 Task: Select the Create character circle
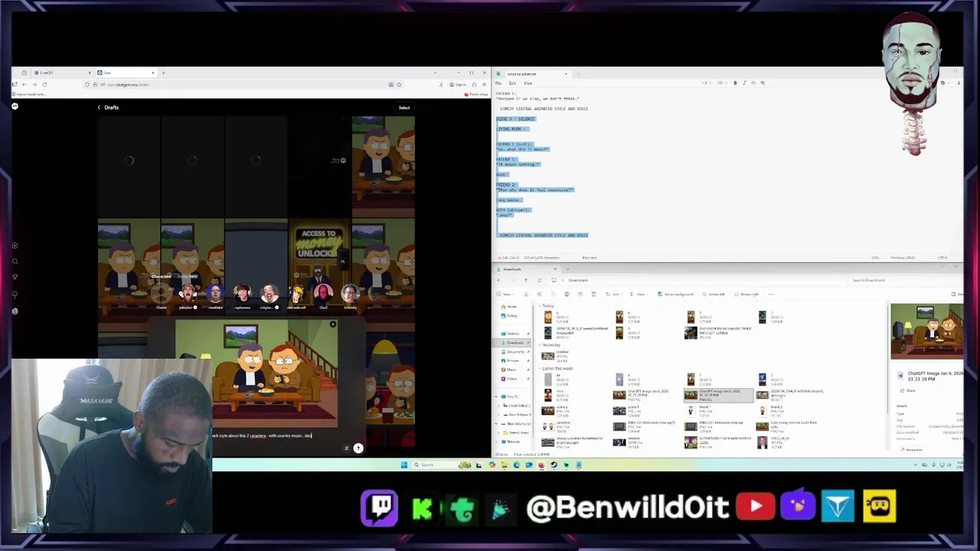[162, 293]
